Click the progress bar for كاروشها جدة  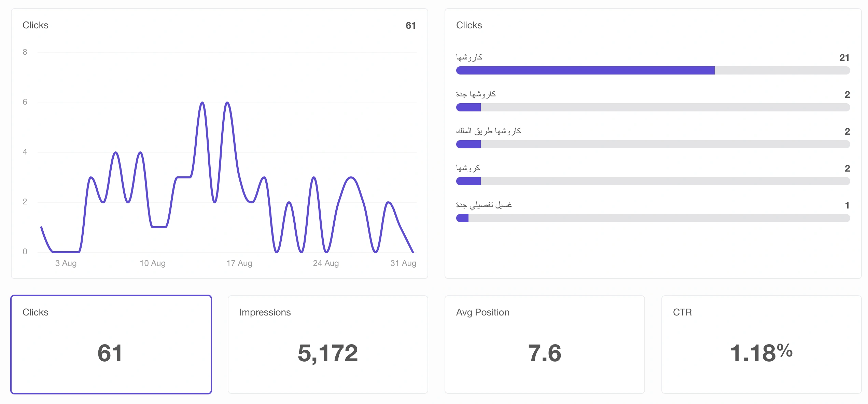click(x=653, y=107)
